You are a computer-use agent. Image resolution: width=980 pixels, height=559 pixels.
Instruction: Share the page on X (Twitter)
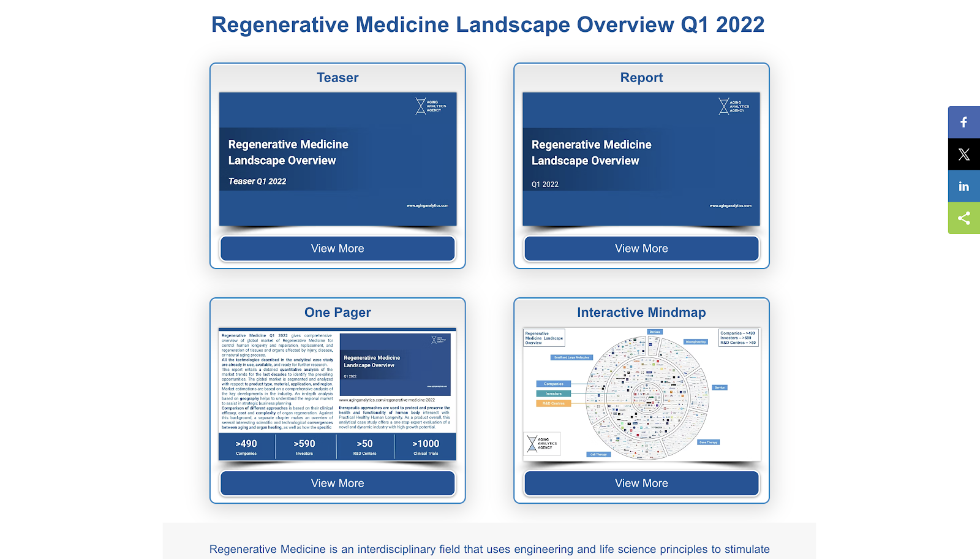click(x=963, y=154)
